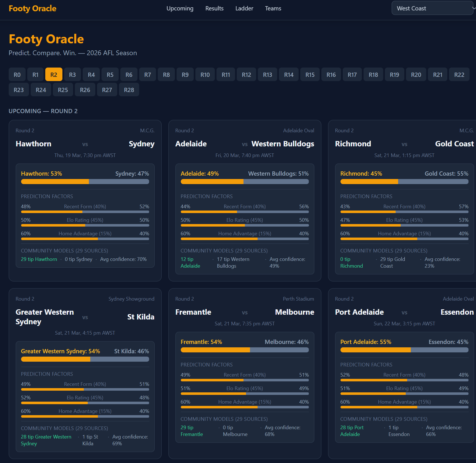The height and width of the screenshot is (463, 476).
Task: Switch to round R3
Action: click(72, 75)
